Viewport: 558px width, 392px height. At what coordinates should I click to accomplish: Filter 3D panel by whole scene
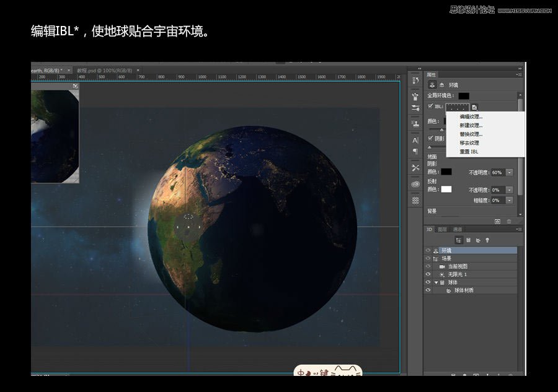[459, 240]
